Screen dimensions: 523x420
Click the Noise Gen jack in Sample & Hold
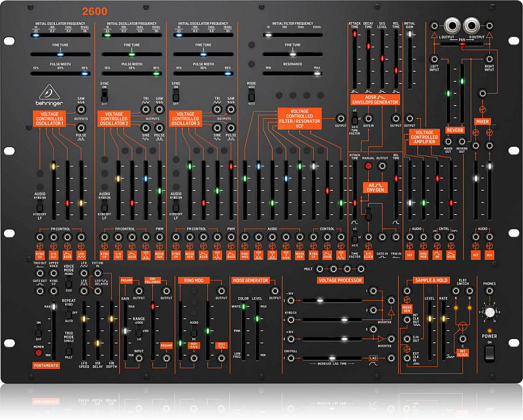(x=407, y=291)
